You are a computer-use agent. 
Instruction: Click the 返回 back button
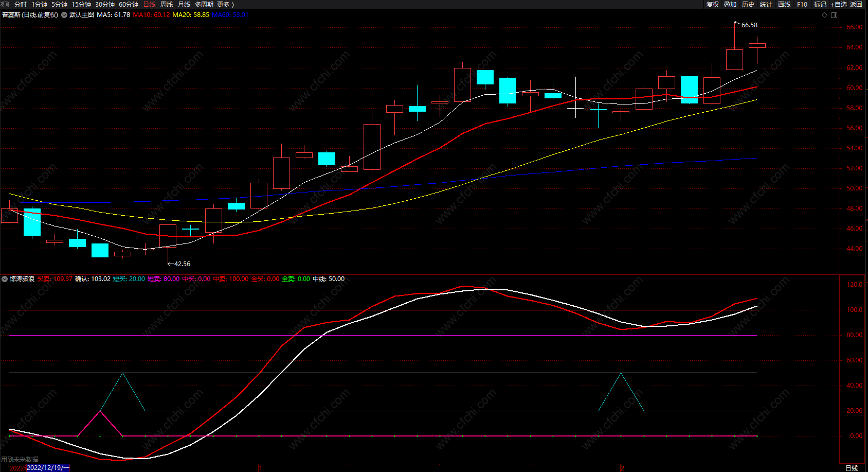click(x=856, y=4)
